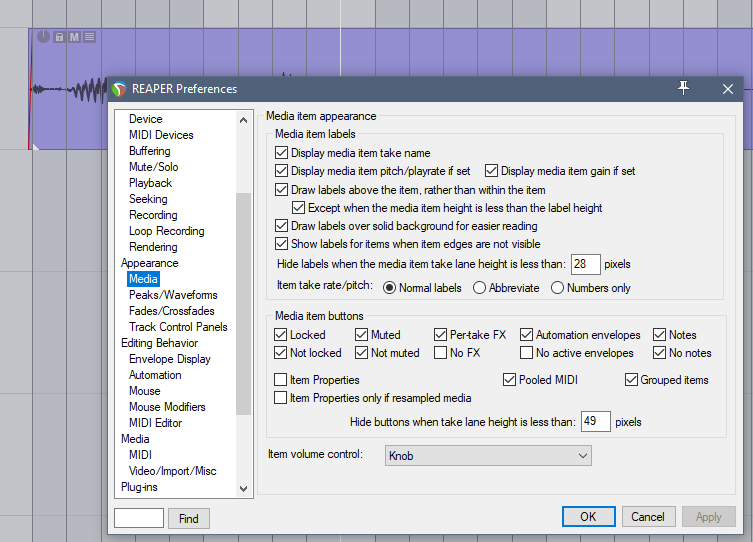The image size is (753, 542).
Task: Toggle Draw labels over solid background
Action: click(x=281, y=226)
